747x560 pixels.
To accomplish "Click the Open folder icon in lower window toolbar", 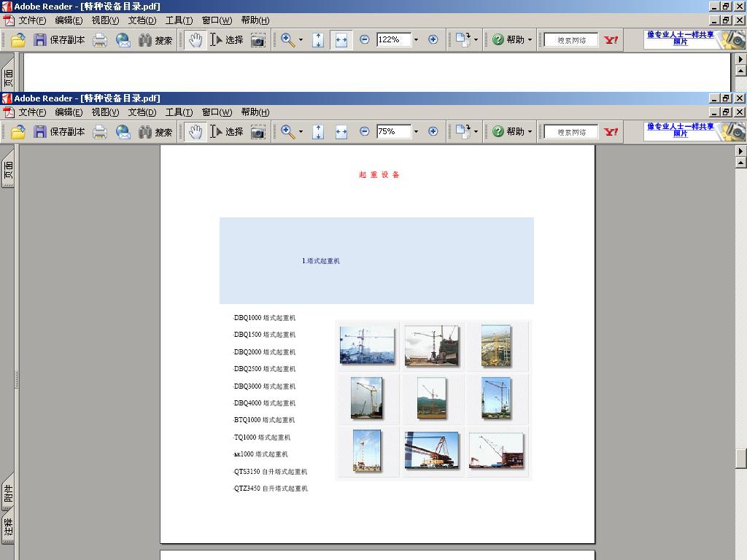I will [x=18, y=132].
